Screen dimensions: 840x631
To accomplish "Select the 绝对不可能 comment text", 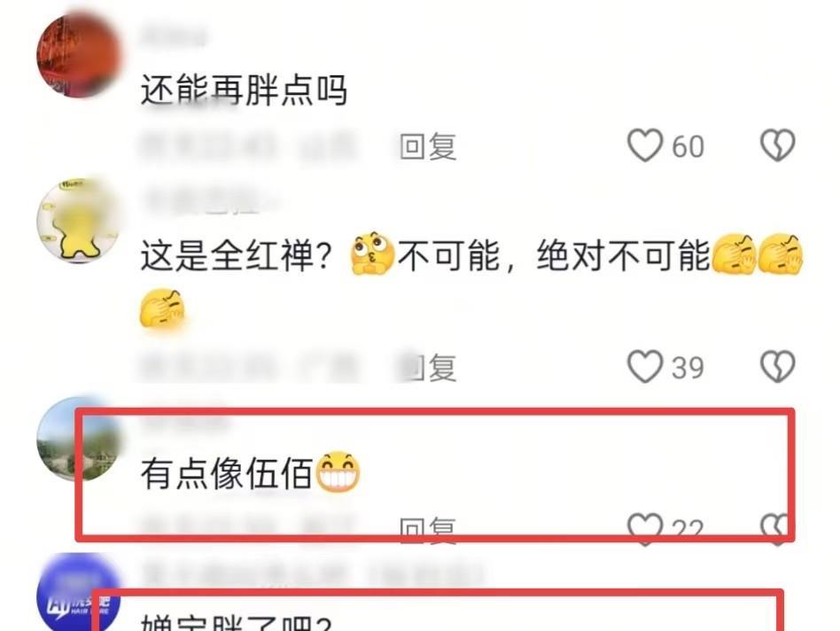I will point(624,255).
